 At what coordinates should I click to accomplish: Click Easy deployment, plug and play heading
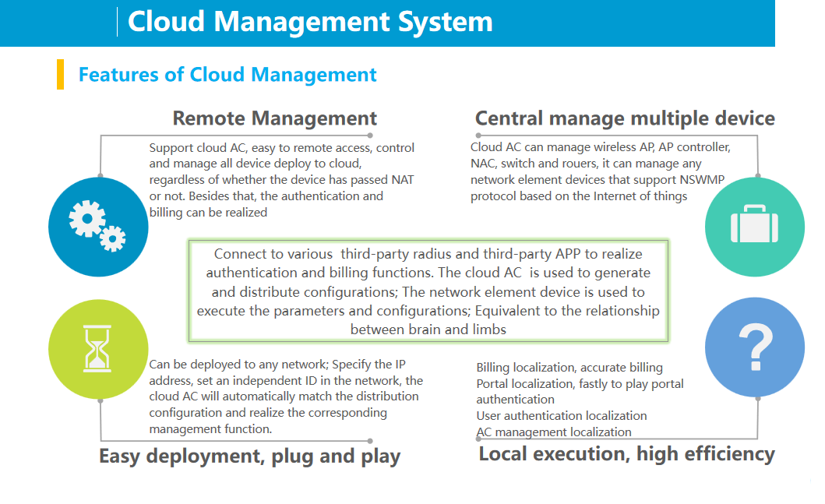tap(249, 456)
